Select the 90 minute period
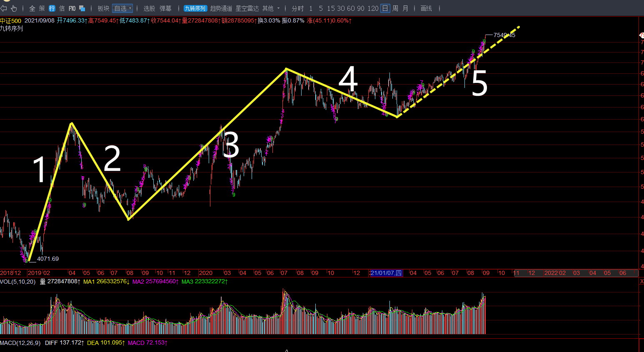 [x=361, y=8]
